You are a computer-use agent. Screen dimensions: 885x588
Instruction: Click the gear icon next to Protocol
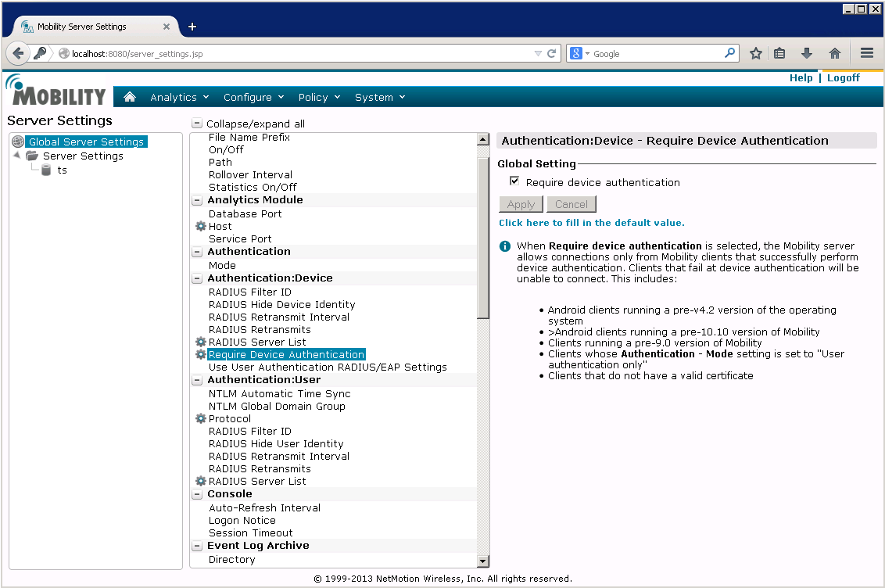pyautogui.click(x=200, y=418)
